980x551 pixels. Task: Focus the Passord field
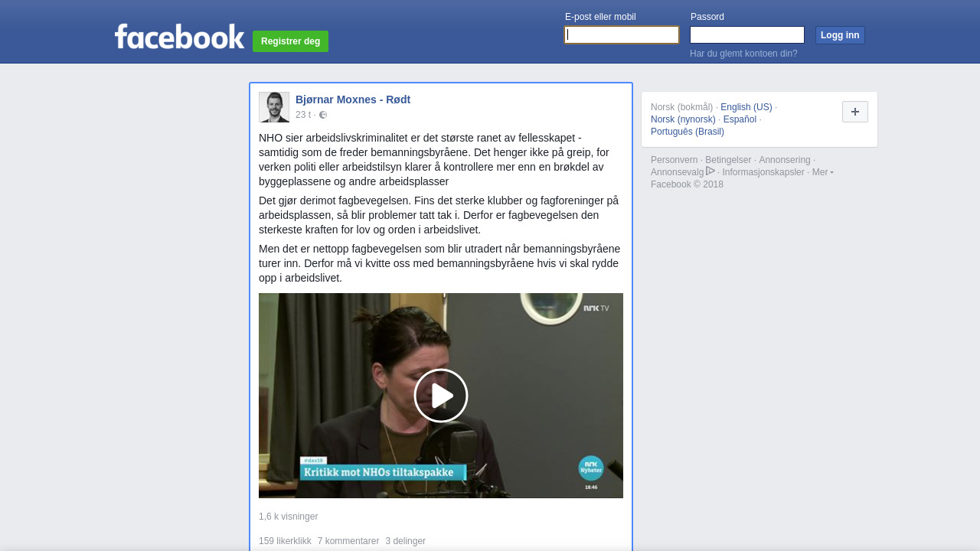pos(747,35)
